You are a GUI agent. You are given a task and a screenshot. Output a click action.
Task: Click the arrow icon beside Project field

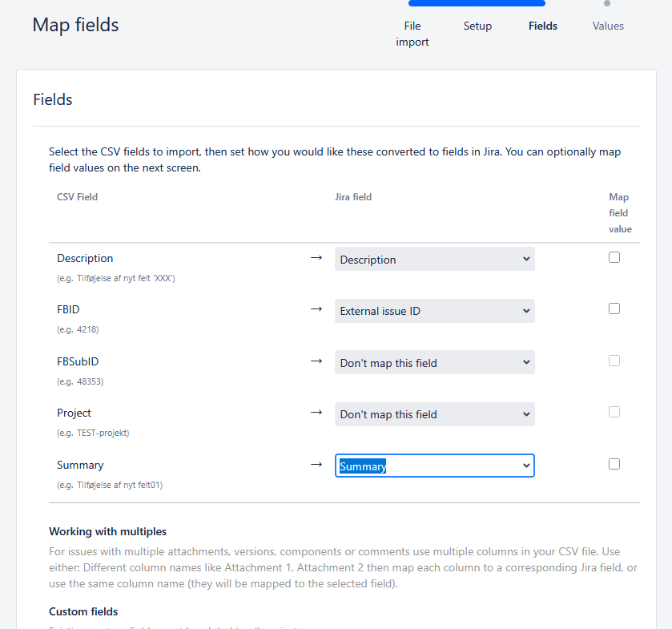click(x=316, y=413)
